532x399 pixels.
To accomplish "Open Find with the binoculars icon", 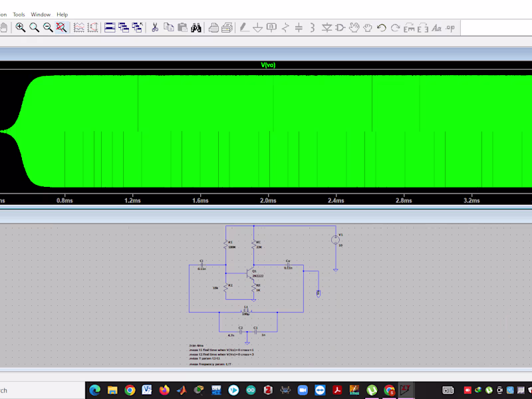I will click(x=196, y=27).
